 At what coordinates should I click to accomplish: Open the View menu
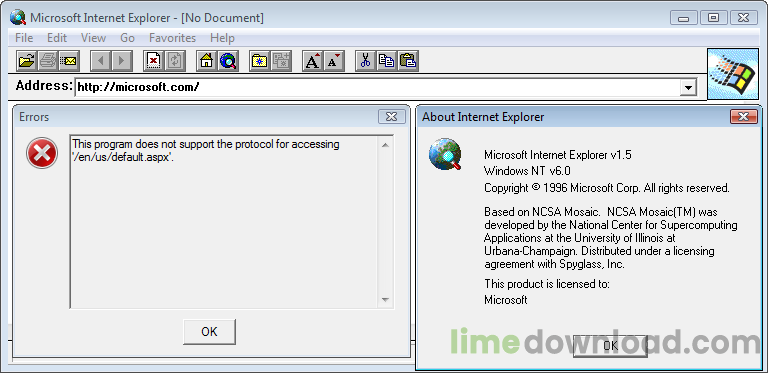pos(93,38)
